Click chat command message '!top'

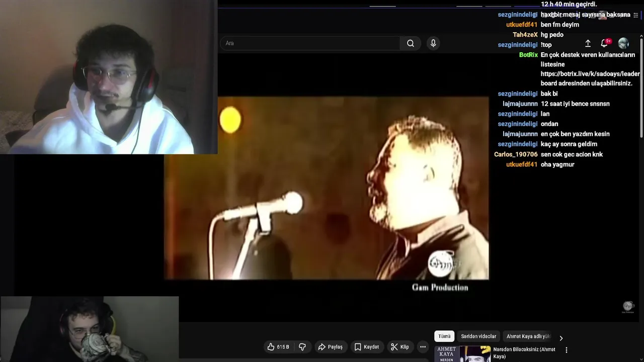pos(546,45)
